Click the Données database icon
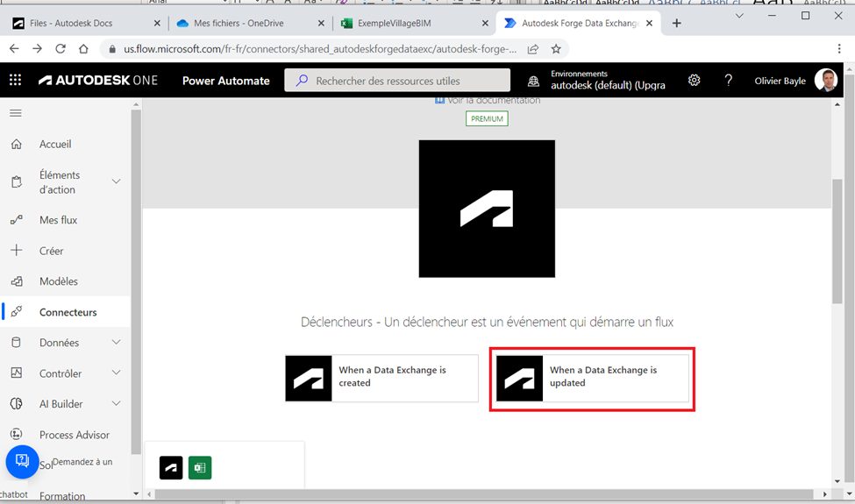Viewport: 855px width, 504px height. coord(17,342)
